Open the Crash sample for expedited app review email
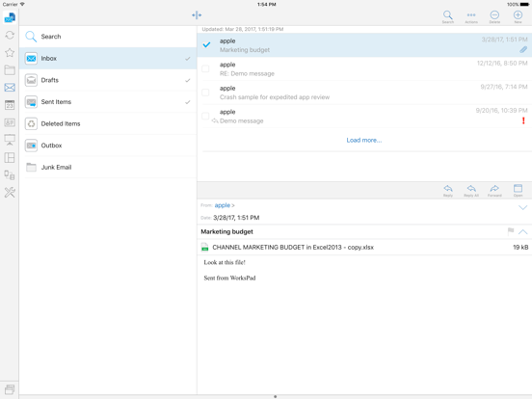Screen dimensions: 532x399 click(x=364, y=93)
